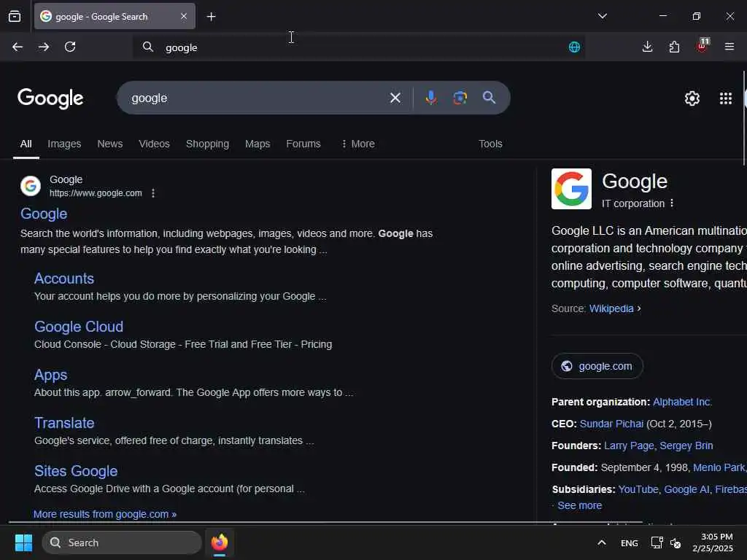Click More results from google.com
Image resolution: width=747 pixels, height=560 pixels.
[105, 514]
